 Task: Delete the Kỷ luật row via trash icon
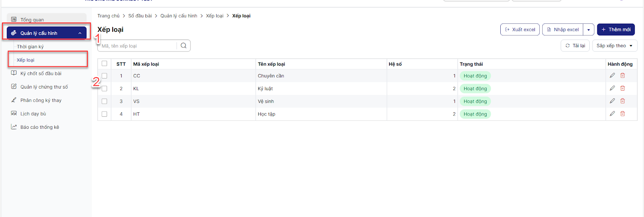coord(623,88)
